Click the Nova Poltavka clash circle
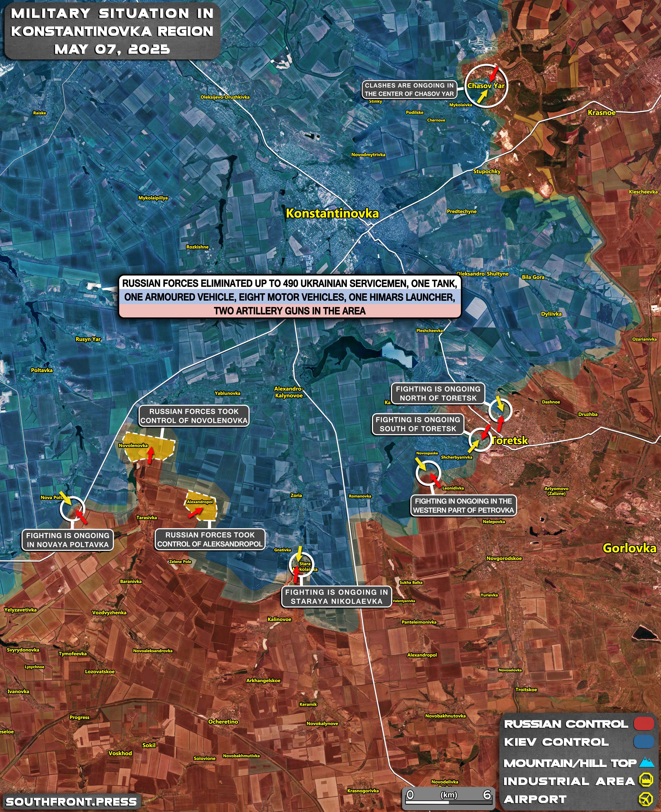661x812 pixels. click(x=72, y=509)
